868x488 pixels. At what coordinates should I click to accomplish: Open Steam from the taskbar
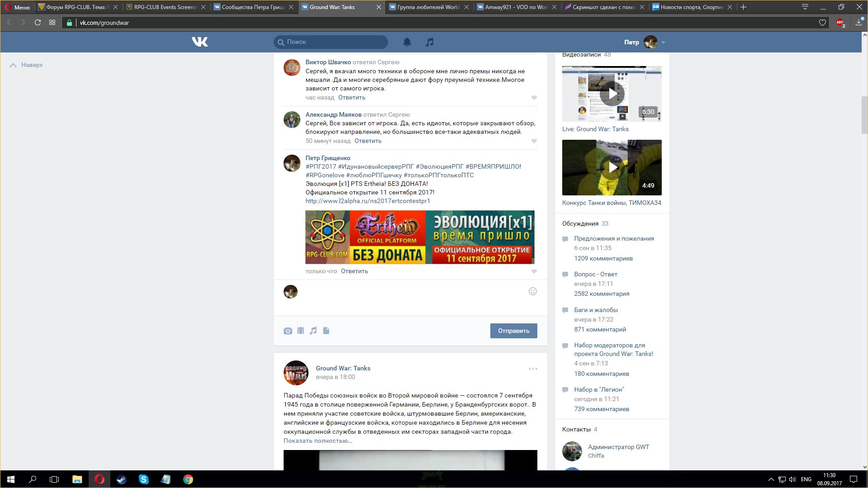coord(121,479)
